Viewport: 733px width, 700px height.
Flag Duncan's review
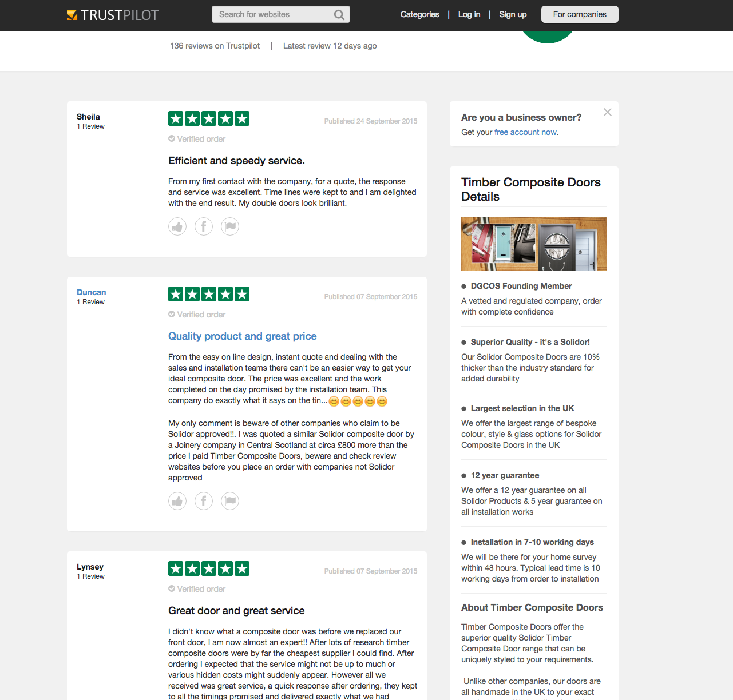click(230, 502)
